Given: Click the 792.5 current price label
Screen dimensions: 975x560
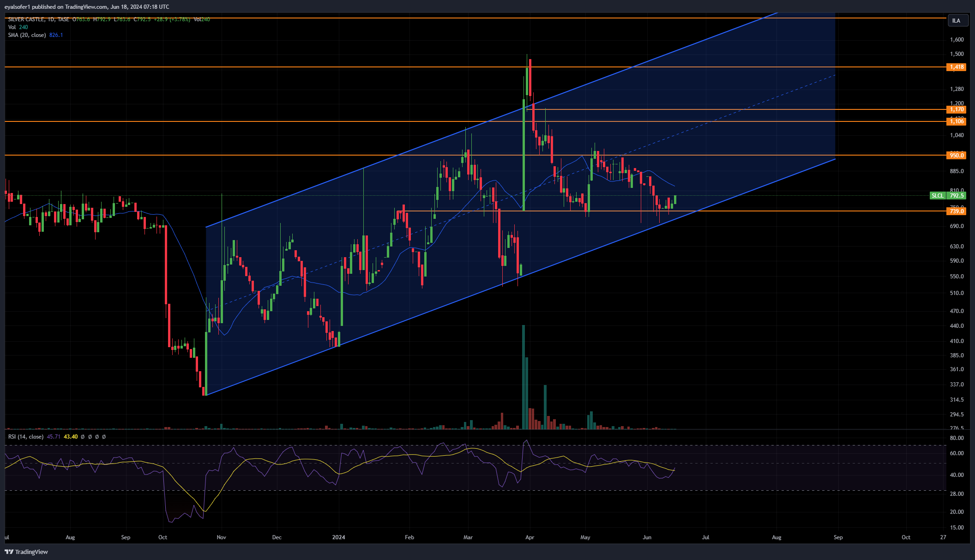Looking at the screenshot, I should click(x=957, y=196).
